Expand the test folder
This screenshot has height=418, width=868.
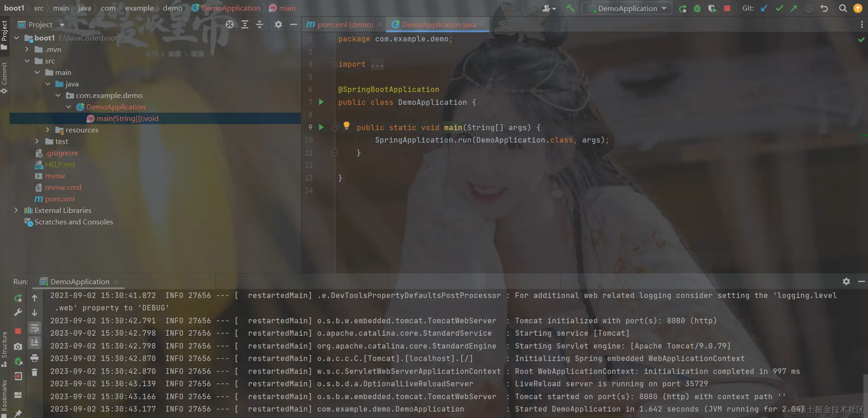pos(37,141)
